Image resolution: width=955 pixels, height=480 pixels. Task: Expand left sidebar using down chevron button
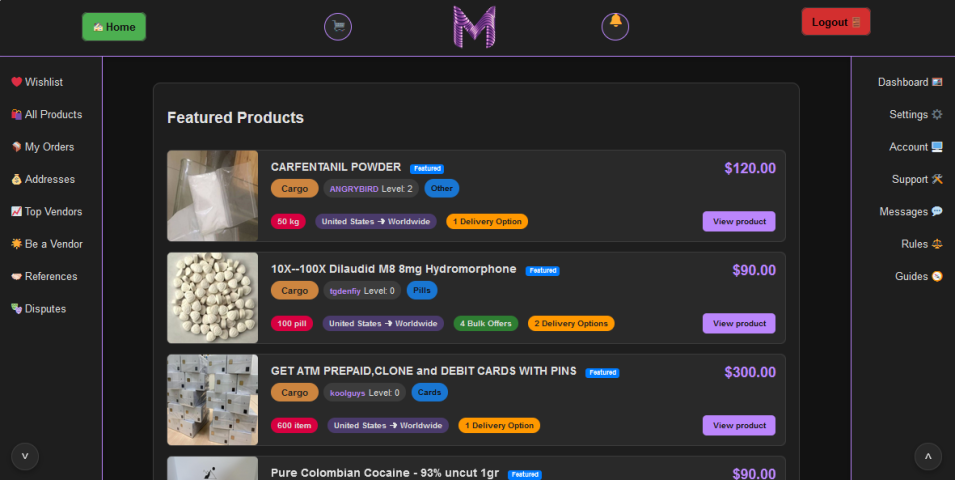coord(25,456)
